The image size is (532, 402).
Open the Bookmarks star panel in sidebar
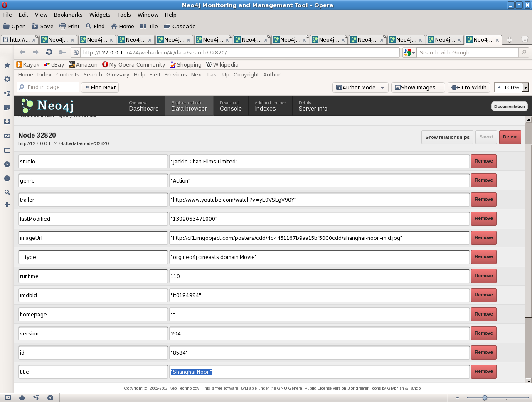(7, 65)
